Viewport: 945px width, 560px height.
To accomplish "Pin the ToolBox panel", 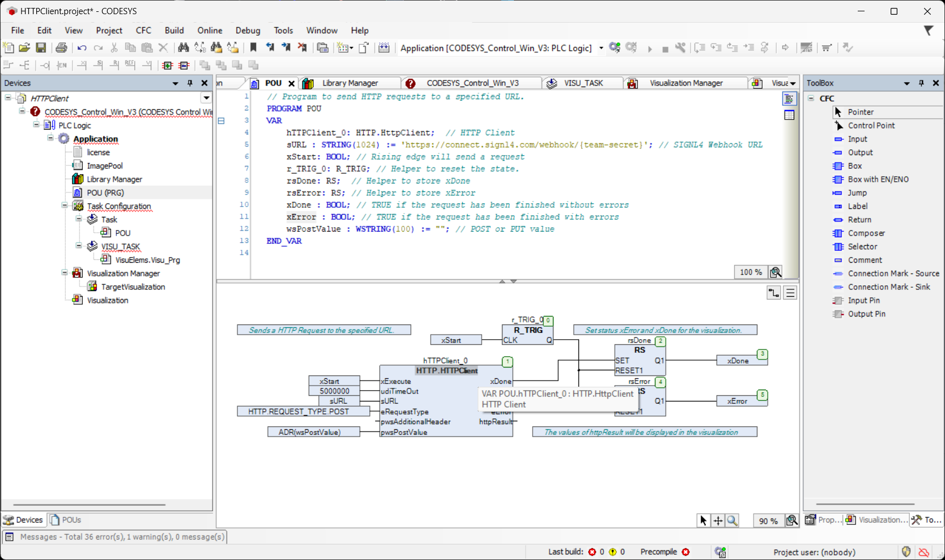I will (x=921, y=83).
